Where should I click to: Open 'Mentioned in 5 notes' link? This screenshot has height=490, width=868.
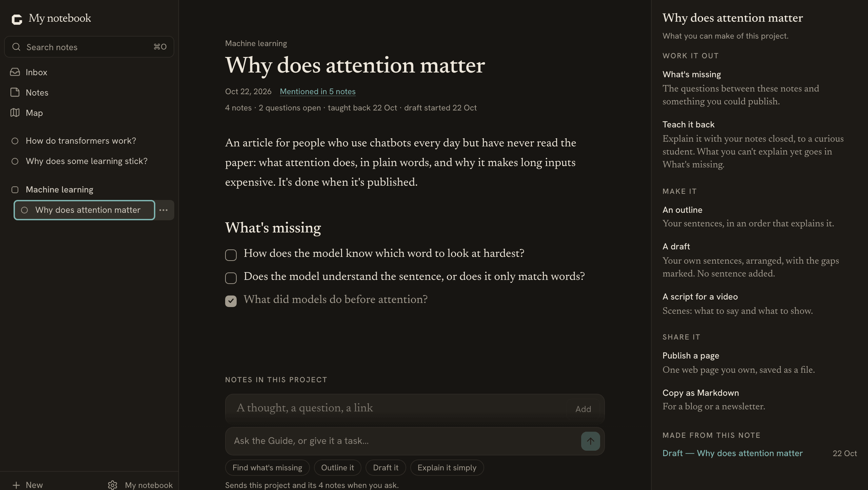[x=317, y=91]
